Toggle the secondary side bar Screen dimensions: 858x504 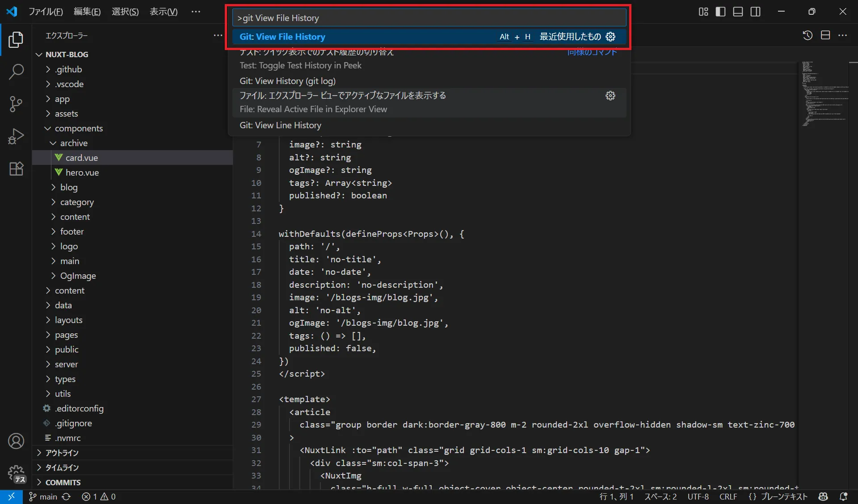pos(756,12)
